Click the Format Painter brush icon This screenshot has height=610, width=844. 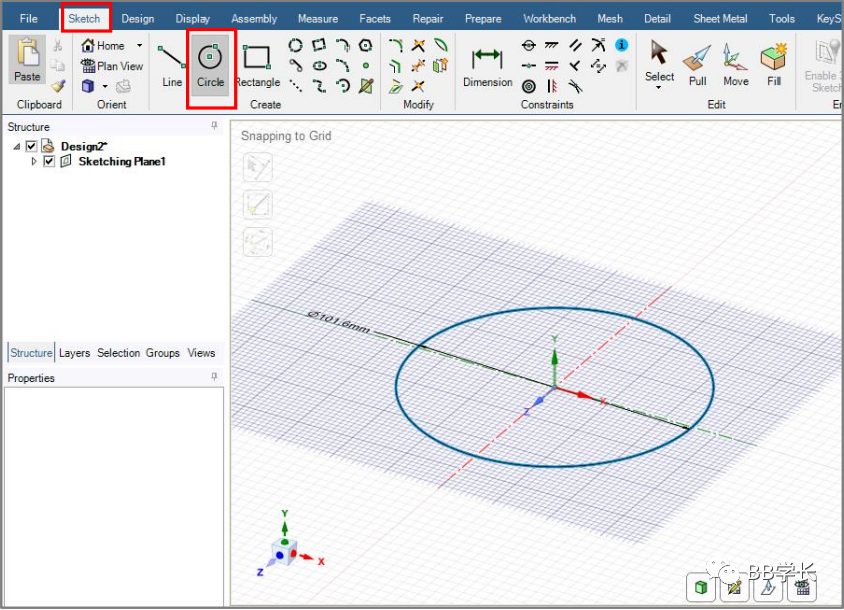pos(58,86)
